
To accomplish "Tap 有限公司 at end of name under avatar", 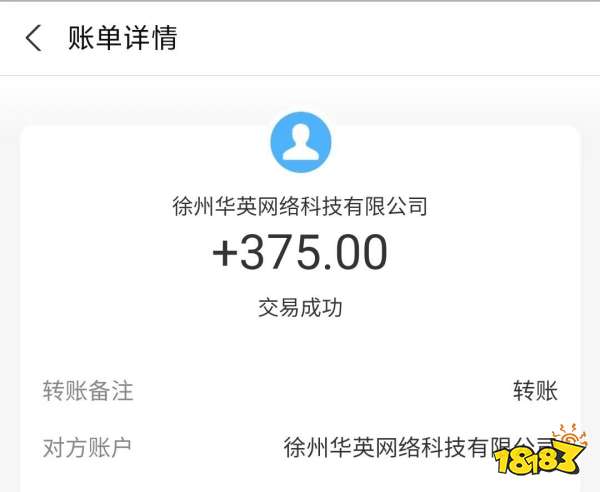I will point(385,206).
